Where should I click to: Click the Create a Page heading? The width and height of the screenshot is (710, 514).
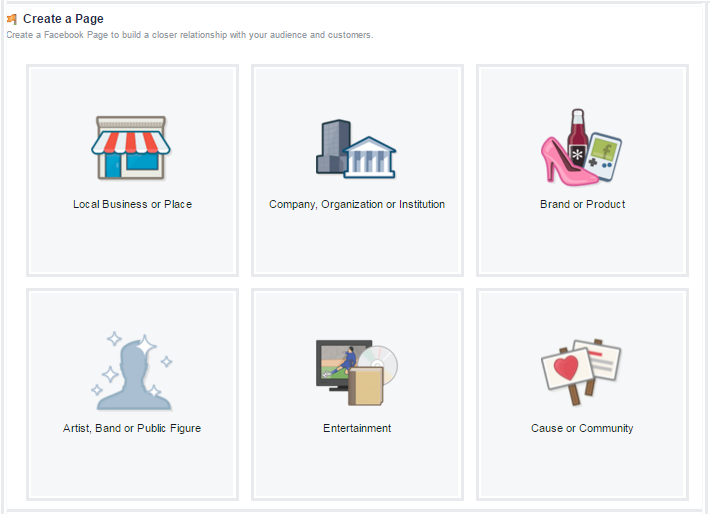click(63, 19)
